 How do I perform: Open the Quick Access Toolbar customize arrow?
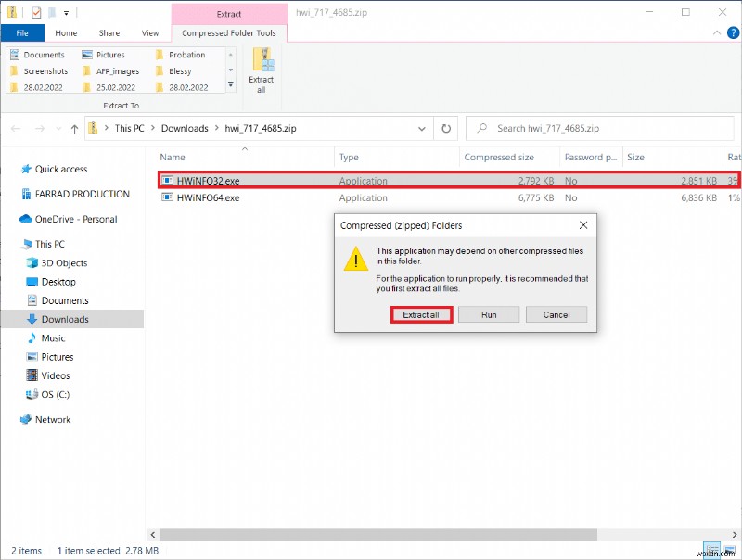(64, 12)
